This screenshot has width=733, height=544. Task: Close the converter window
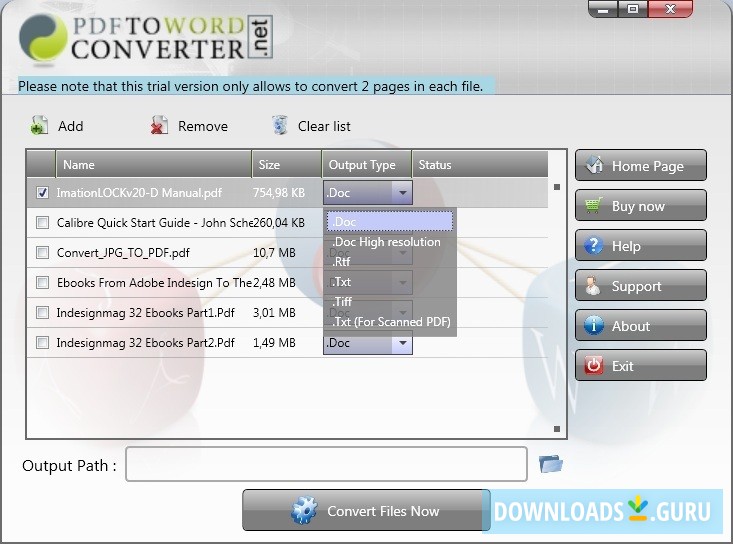tap(670, 9)
